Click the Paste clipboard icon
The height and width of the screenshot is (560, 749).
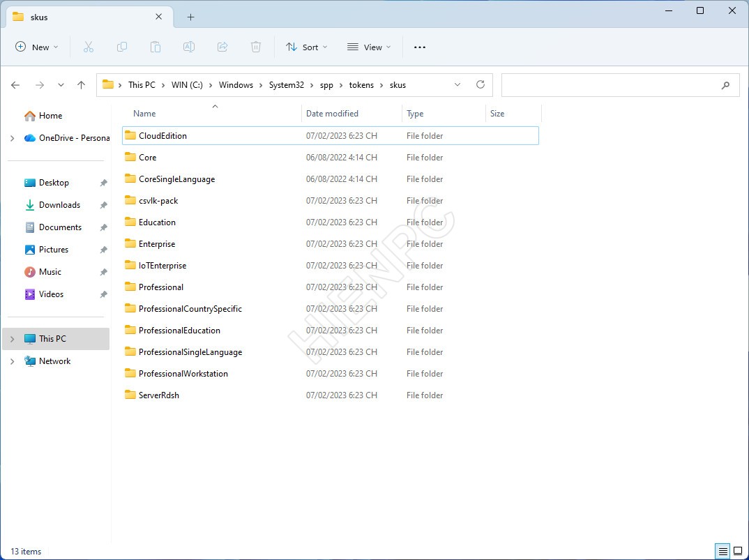coord(156,47)
